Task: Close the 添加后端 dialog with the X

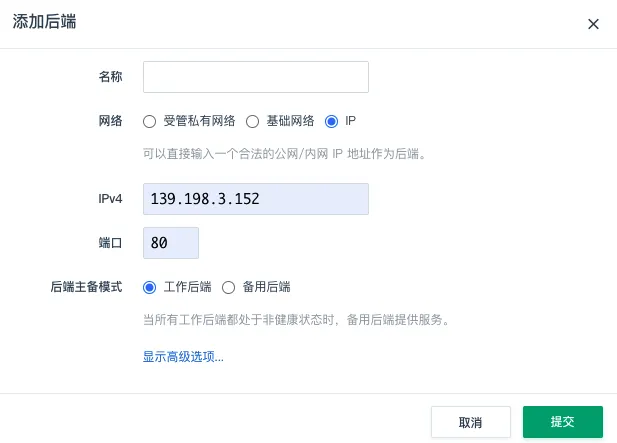Action: (593, 24)
